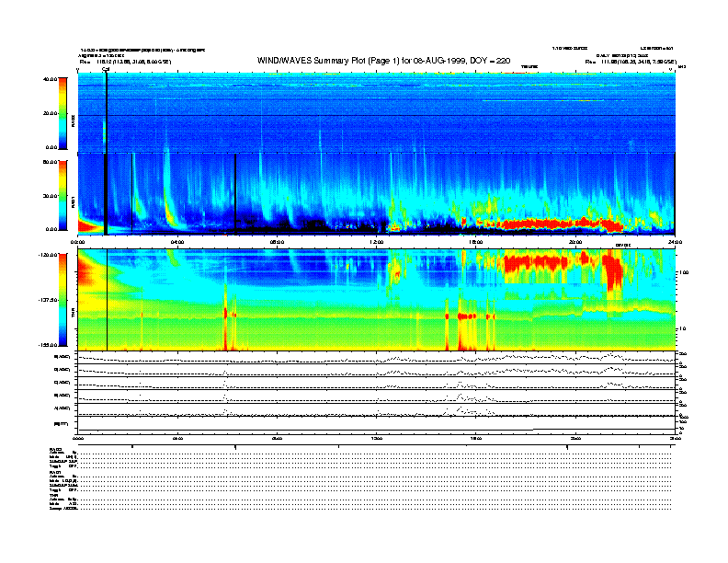Click the -137.50 label on TNR scale
The width and height of the screenshot is (728, 563).
pyautogui.click(x=48, y=300)
